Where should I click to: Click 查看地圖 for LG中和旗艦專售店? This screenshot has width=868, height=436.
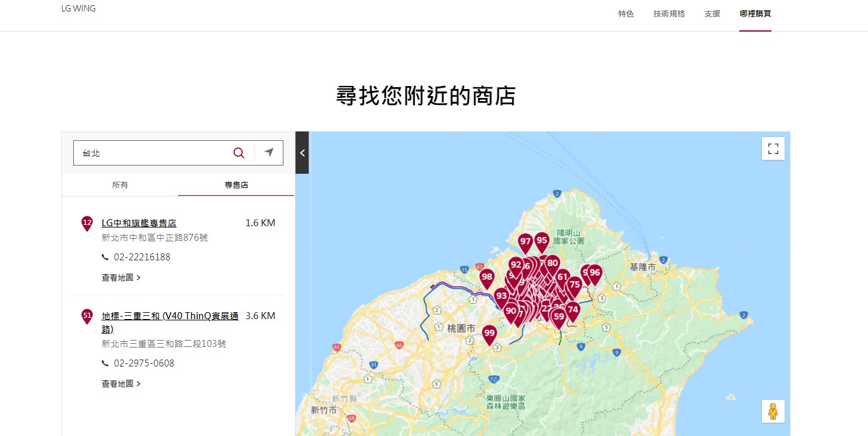coord(121,277)
